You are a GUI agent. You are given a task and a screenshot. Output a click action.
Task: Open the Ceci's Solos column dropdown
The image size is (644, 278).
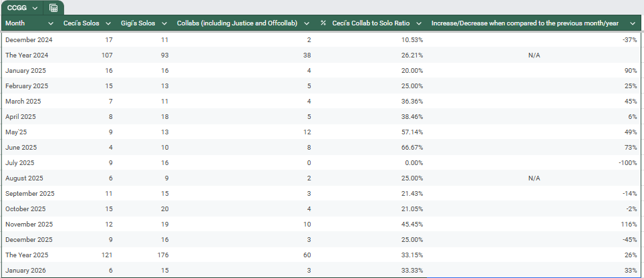pos(108,23)
